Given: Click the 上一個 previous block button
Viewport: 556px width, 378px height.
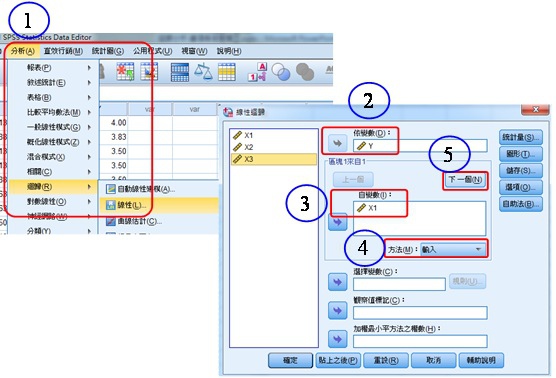Looking at the screenshot, I should [353, 180].
